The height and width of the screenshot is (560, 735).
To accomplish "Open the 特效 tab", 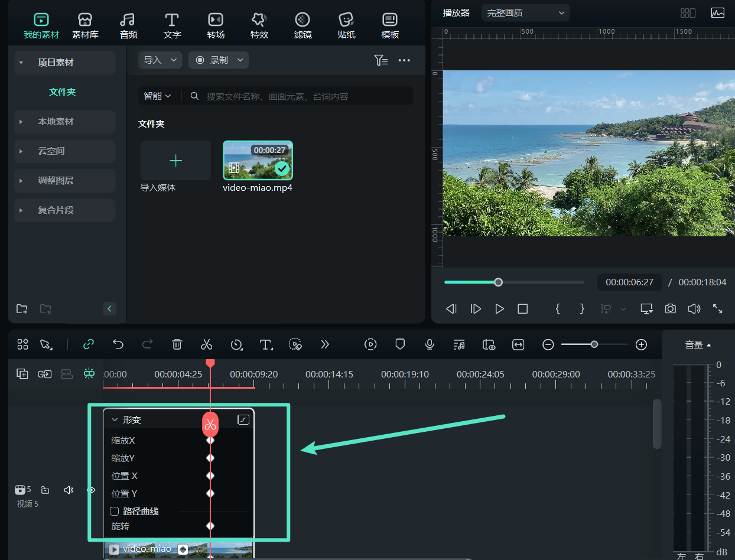I will click(259, 25).
